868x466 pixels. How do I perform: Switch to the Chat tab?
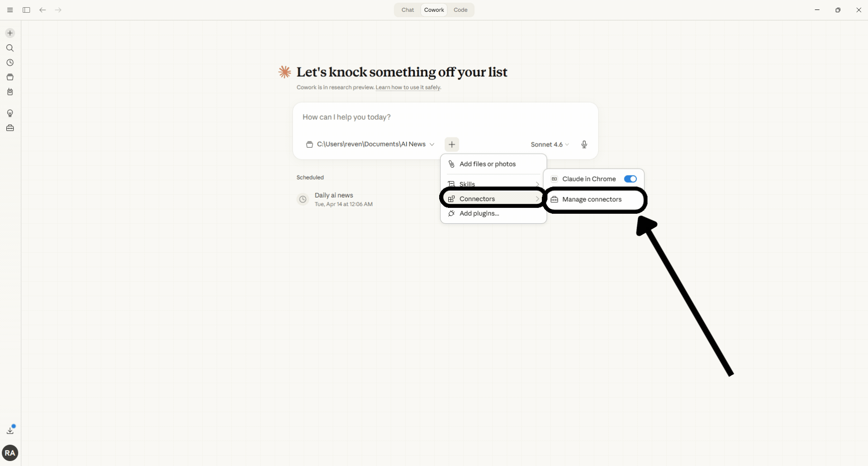408,10
